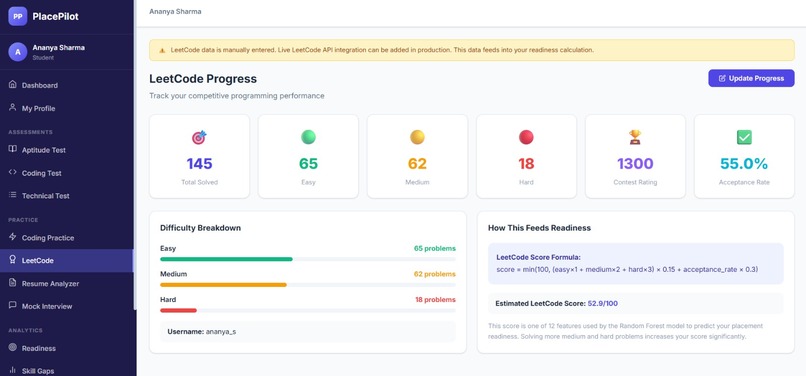
Task: Open Resume Analyzer
Action: [x=67, y=283]
